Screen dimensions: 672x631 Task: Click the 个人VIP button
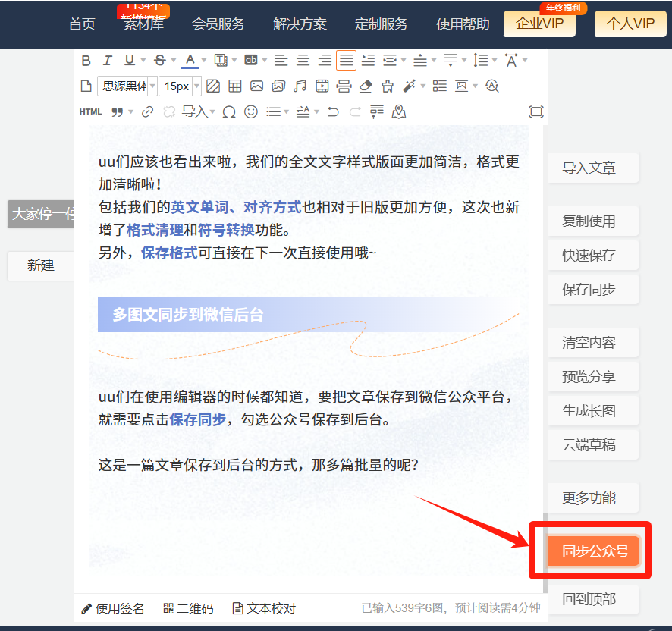pos(630,24)
